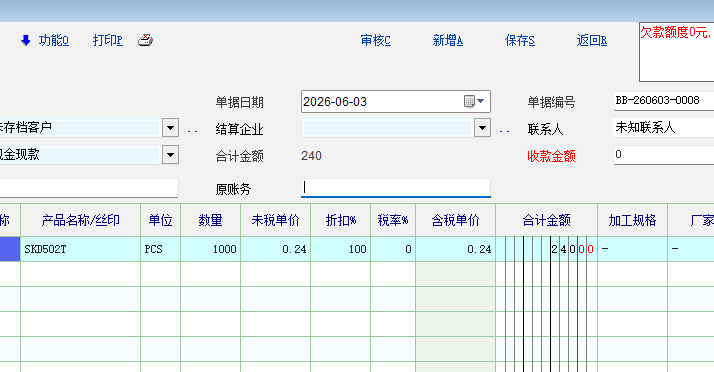
Task: Click the 折扣% column header
Action: [341, 220]
